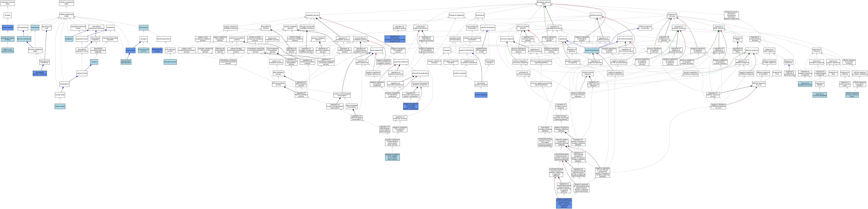The height and width of the screenshot is (209, 868).
Task: Click the 'cellular_component Erbin' root node
Action: [x=66, y=3]
